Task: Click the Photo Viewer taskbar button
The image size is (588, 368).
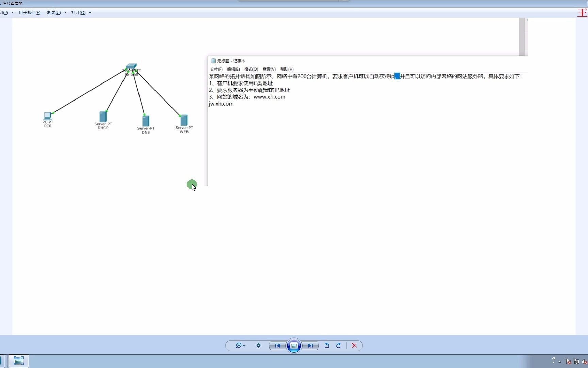Action: point(19,361)
